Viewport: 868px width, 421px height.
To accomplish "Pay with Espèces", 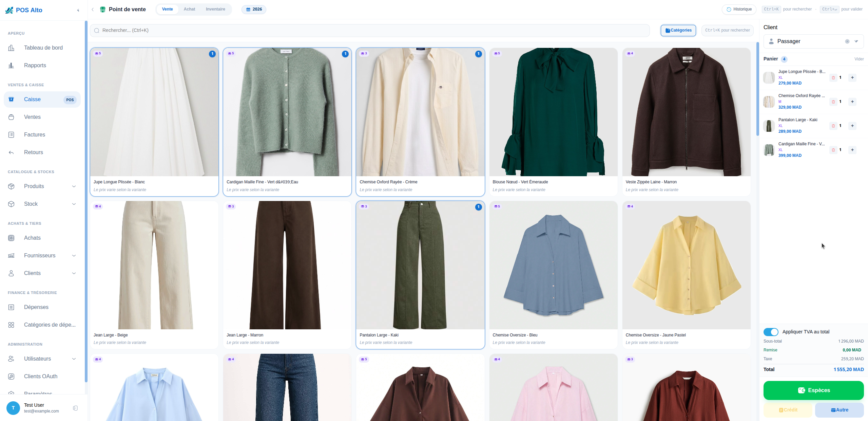I will coord(813,390).
